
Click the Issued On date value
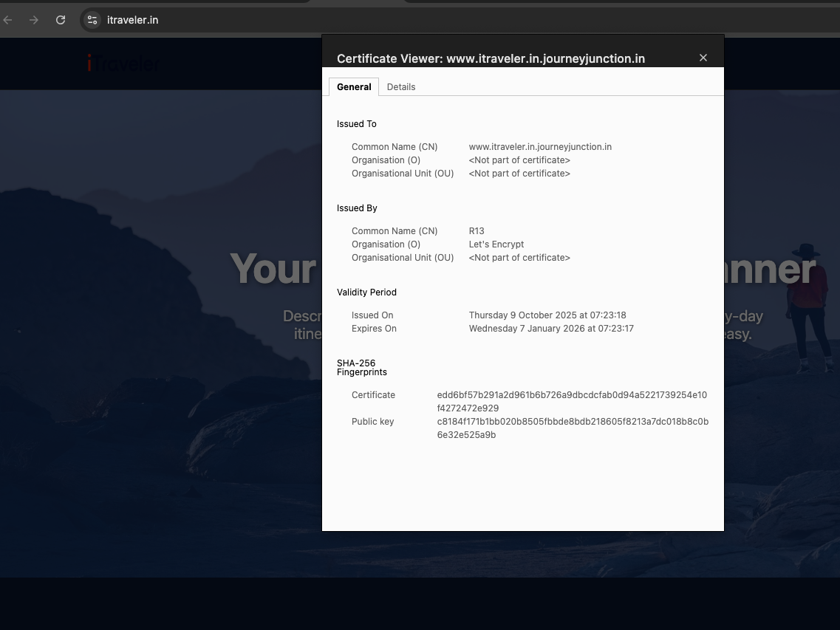click(x=547, y=315)
